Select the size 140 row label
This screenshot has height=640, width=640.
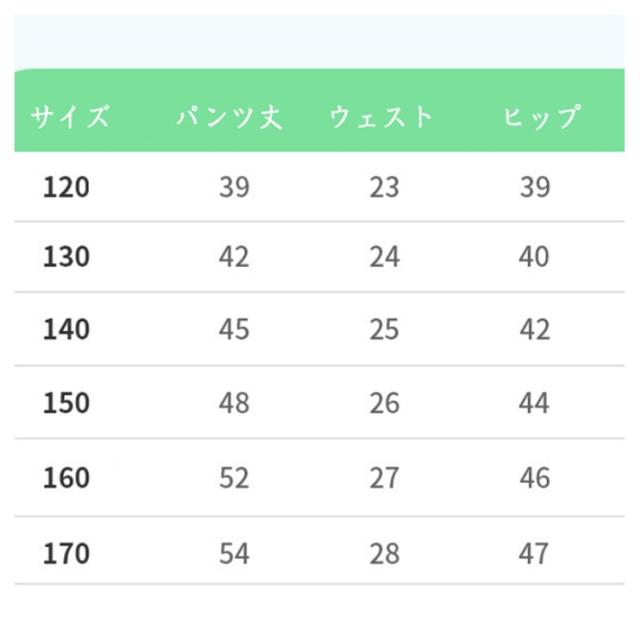point(66,329)
